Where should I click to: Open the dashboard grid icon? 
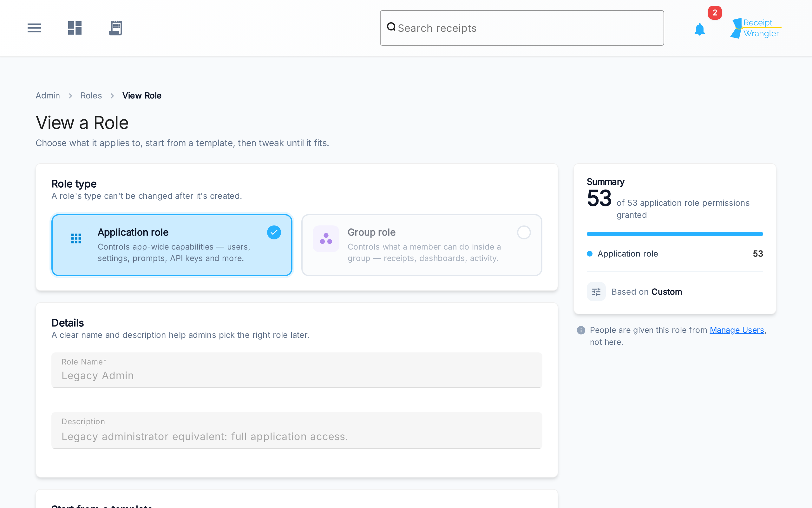pyautogui.click(x=75, y=28)
